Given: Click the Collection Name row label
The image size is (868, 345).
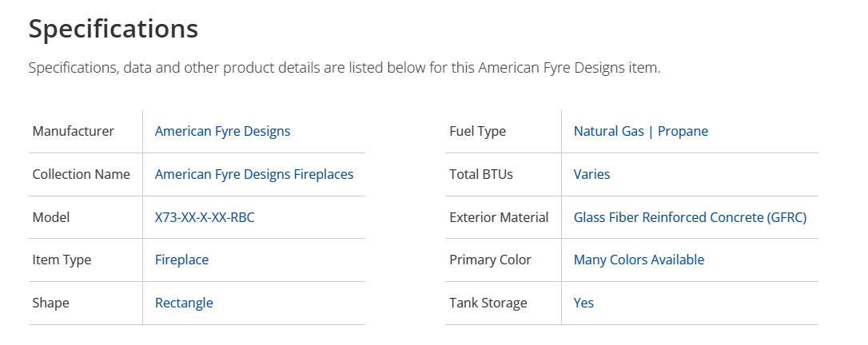Looking at the screenshot, I should tap(81, 174).
